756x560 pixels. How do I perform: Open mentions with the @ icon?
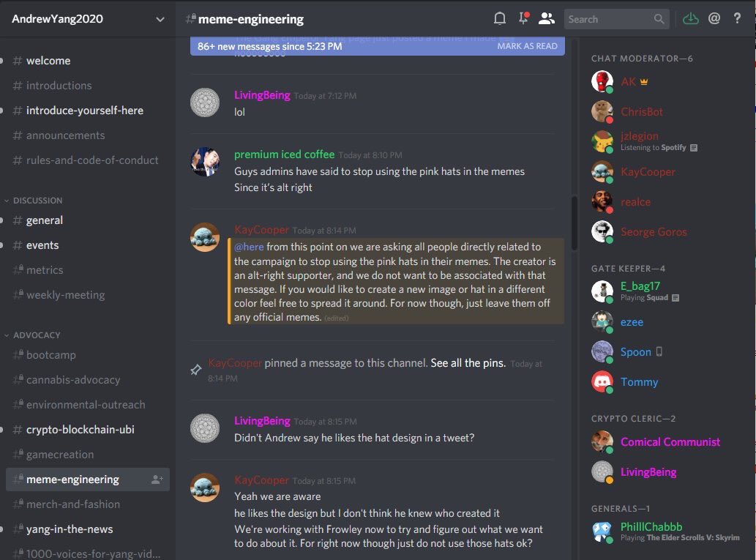(714, 19)
